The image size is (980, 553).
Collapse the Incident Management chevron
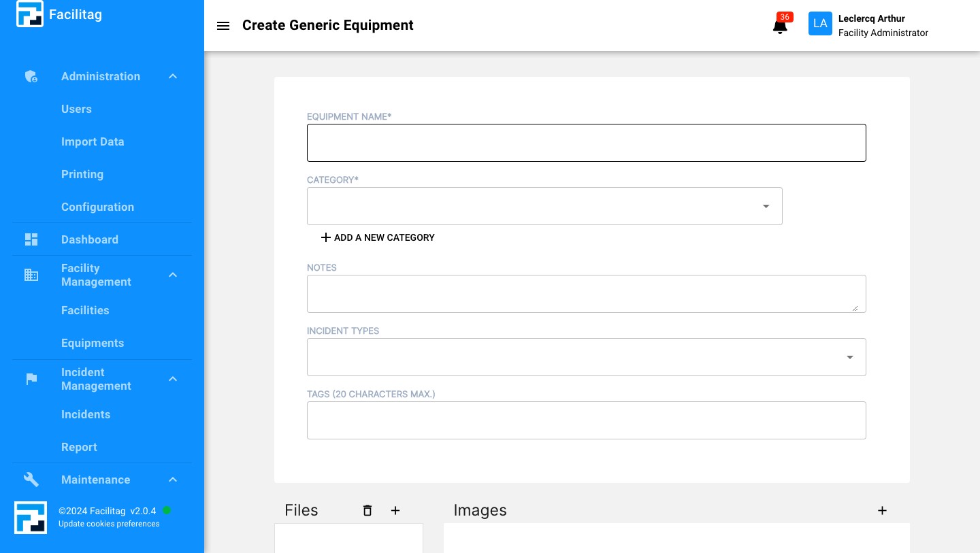pyautogui.click(x=173, y=379)
